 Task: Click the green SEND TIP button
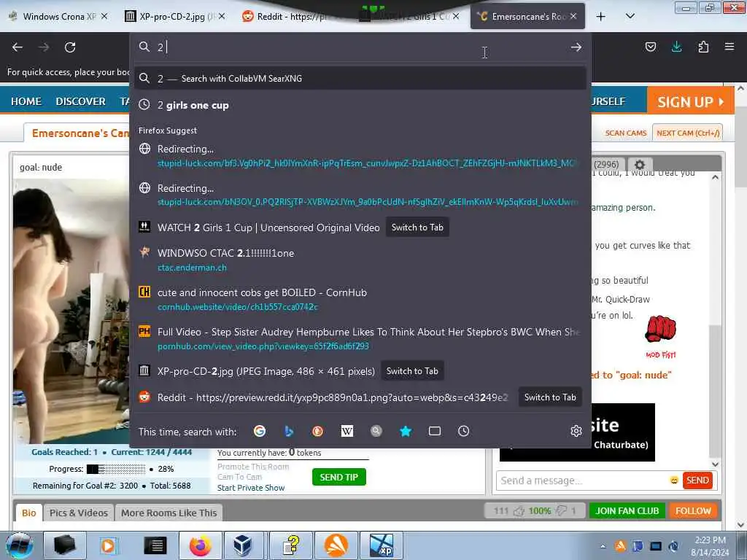(338, 477)
